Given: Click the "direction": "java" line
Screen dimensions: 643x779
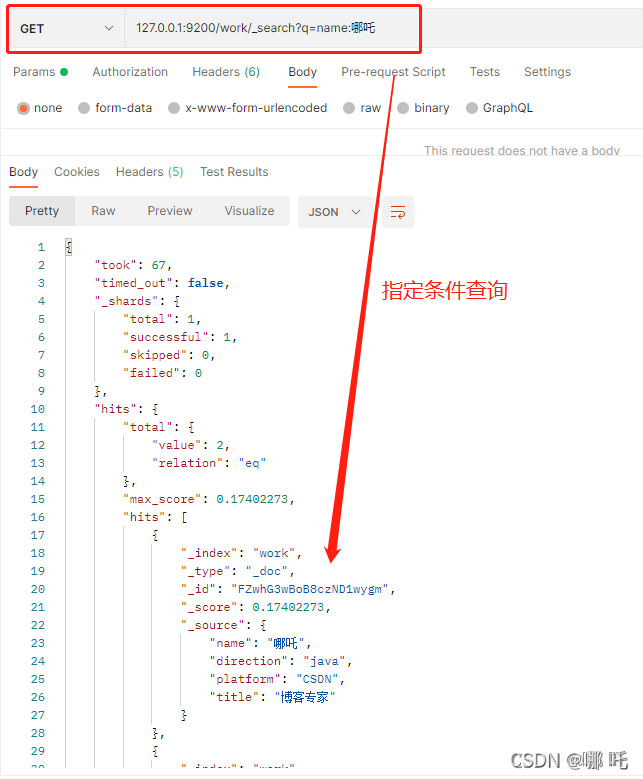Looking at the screenshot, I should pos(281,661).
